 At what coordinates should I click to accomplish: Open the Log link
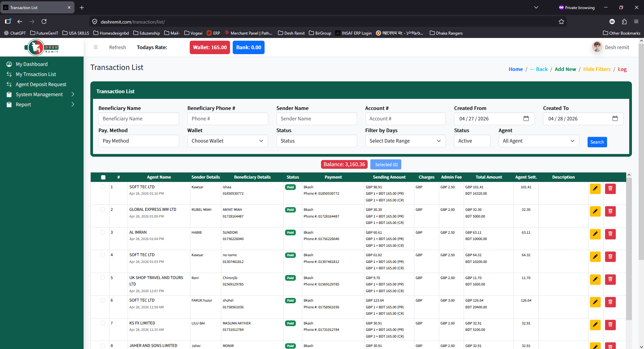tap(622, 69)
